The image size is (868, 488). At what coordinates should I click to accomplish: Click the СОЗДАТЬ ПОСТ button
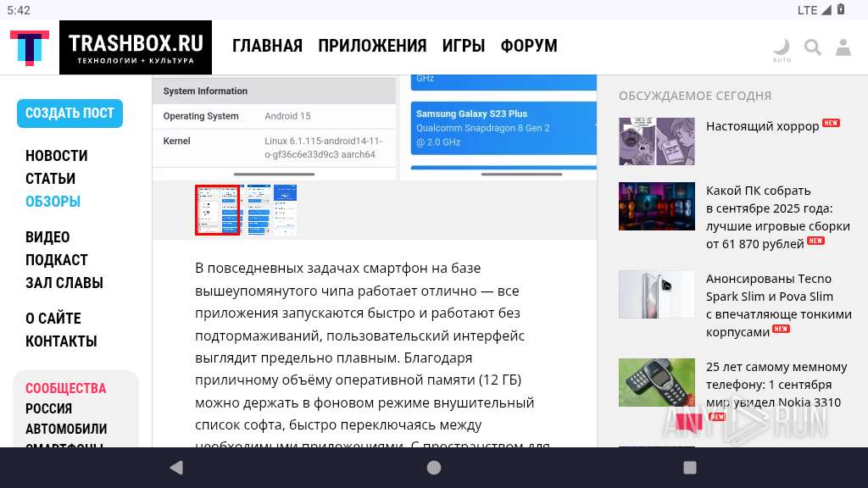pos(70,114)
